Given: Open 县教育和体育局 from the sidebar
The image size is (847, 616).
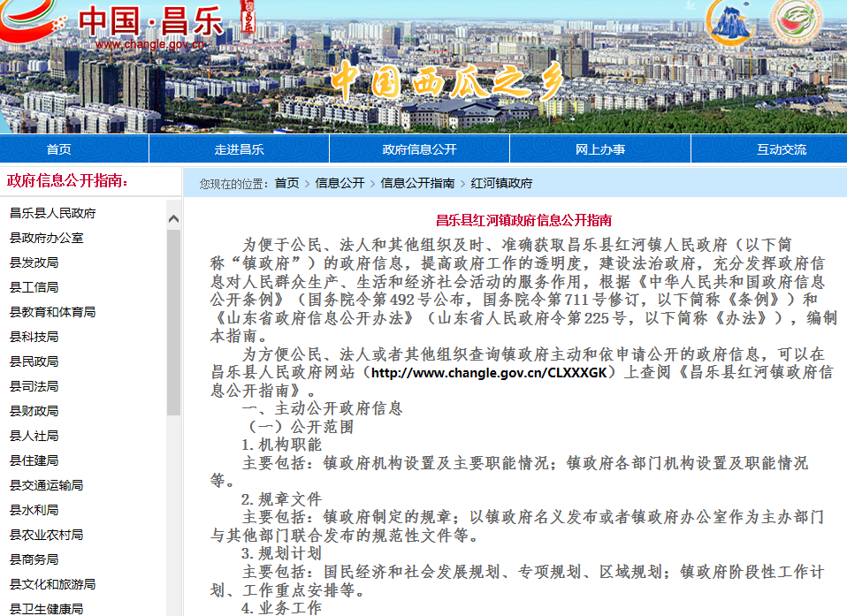Looking at the screenshot, I should click(x=52, y=312).
